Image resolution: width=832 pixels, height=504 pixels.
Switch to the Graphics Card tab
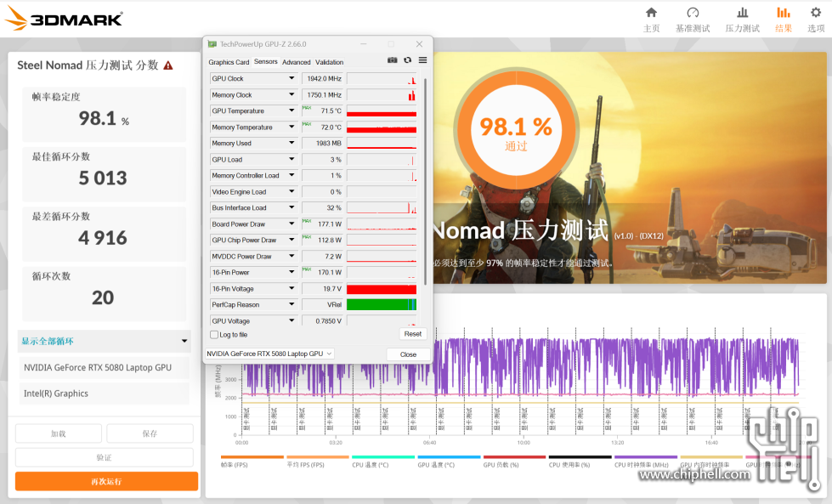[229, 62]
